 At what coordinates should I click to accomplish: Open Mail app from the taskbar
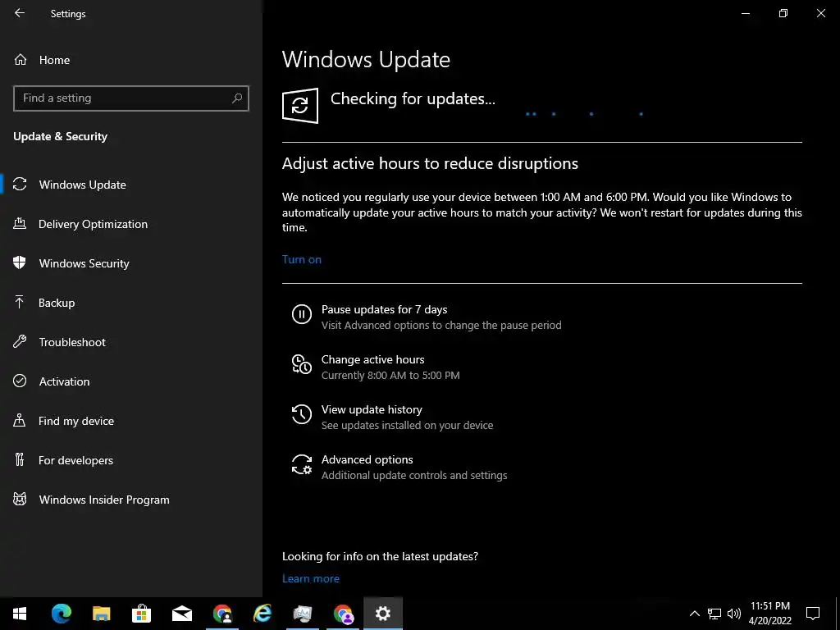[181, 614]
